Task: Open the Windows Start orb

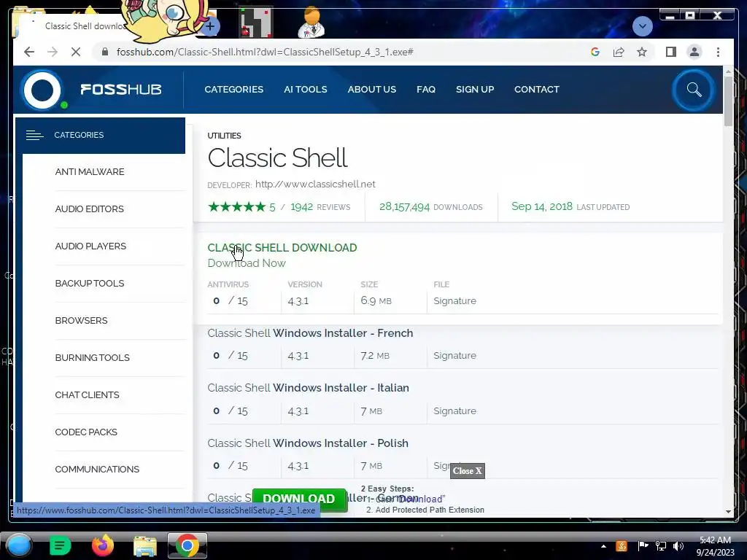Action: [20, 545]
